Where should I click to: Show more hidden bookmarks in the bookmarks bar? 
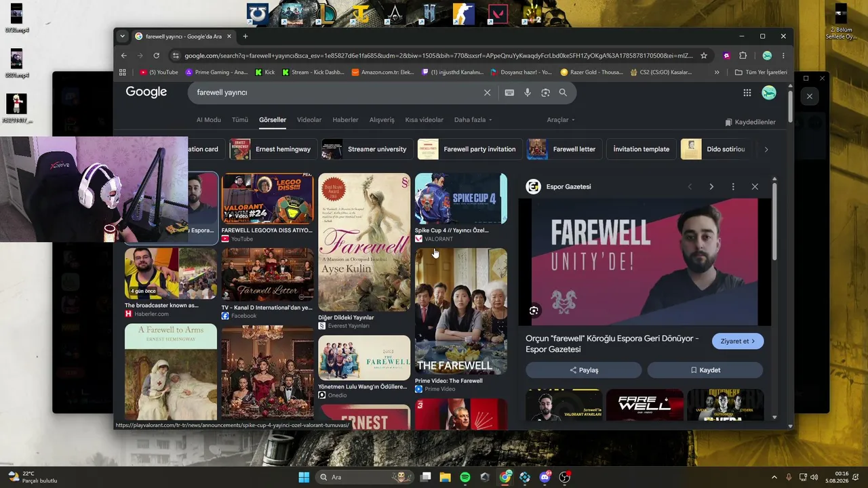pos(717,72)
